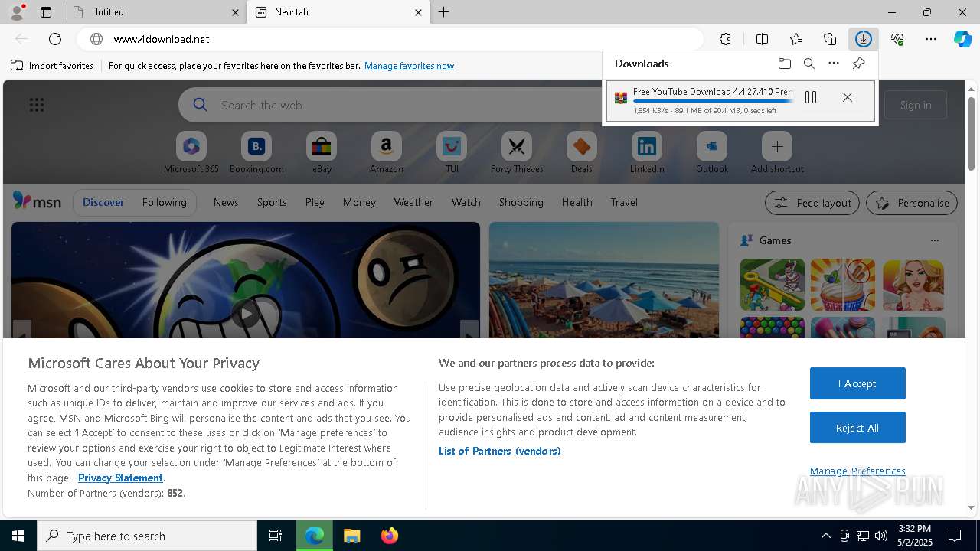The width and height of the screenshot is (980, 551).
Task: Open Forty Thieves shortcut
Action: pyautogui.click(x=517, y=152)
